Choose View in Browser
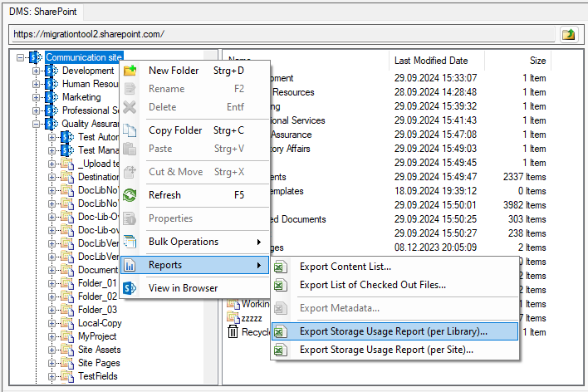The height and width of the screenshot is (392, 588). [195, 288]
